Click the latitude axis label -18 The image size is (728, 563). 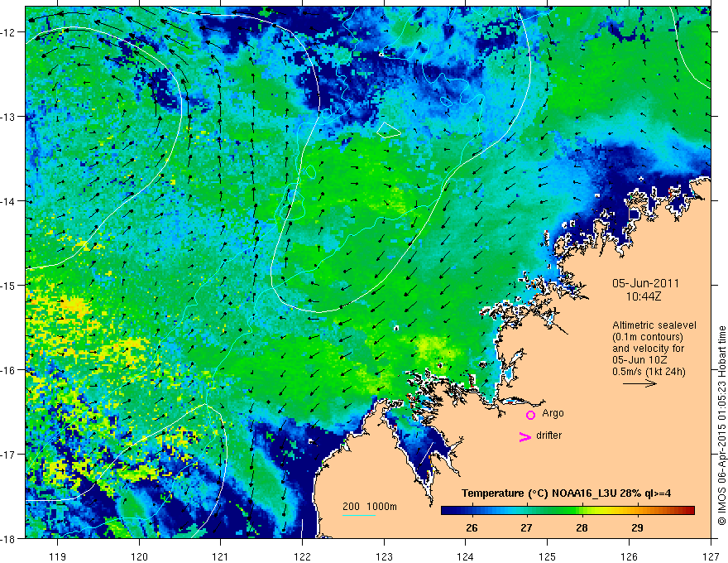[8, 539]
